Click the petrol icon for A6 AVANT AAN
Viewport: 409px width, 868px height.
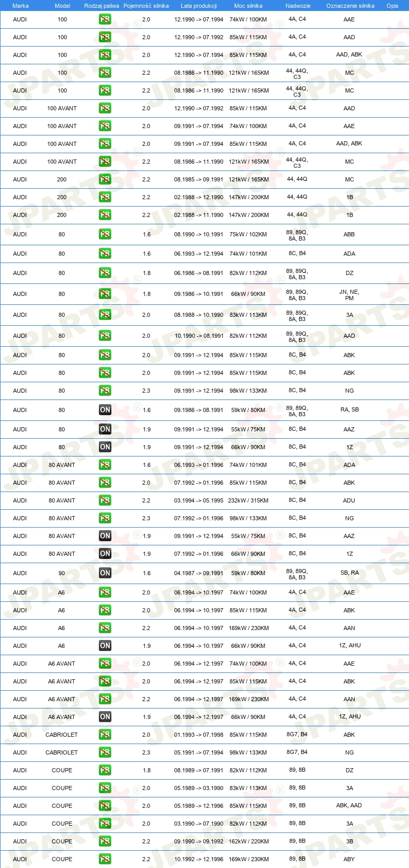(105, 699)
